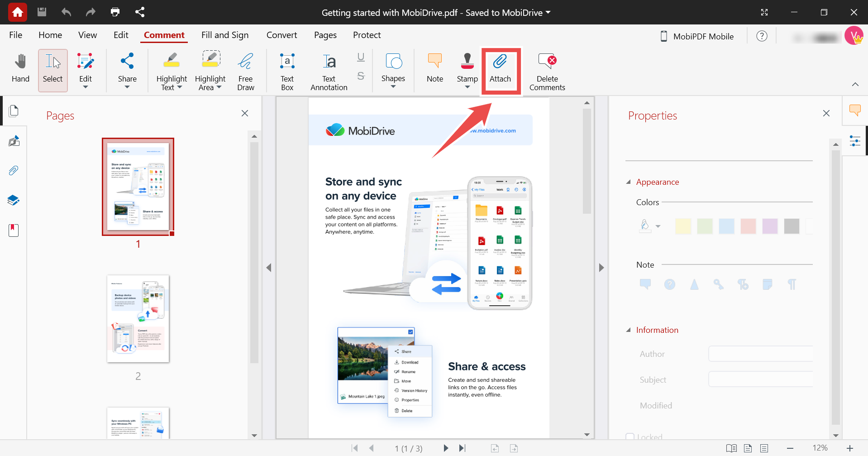Click the Attach file tool
868x456 pixels.
pyautogui.click(x=501, y=69)
